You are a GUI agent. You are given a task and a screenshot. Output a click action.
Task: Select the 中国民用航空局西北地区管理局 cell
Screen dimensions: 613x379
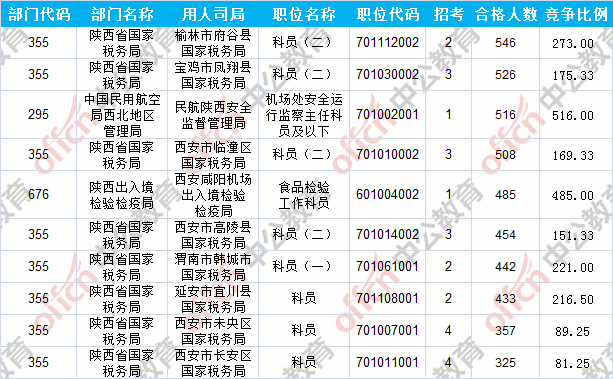(122, 115)
